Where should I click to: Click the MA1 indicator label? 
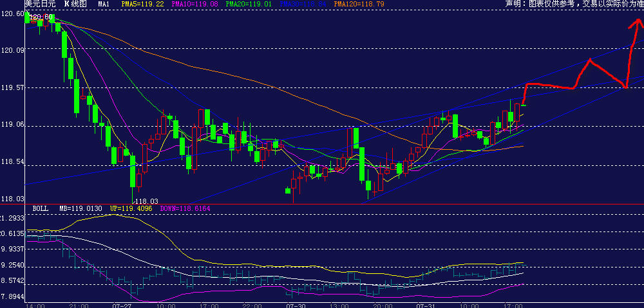(104, 4)
